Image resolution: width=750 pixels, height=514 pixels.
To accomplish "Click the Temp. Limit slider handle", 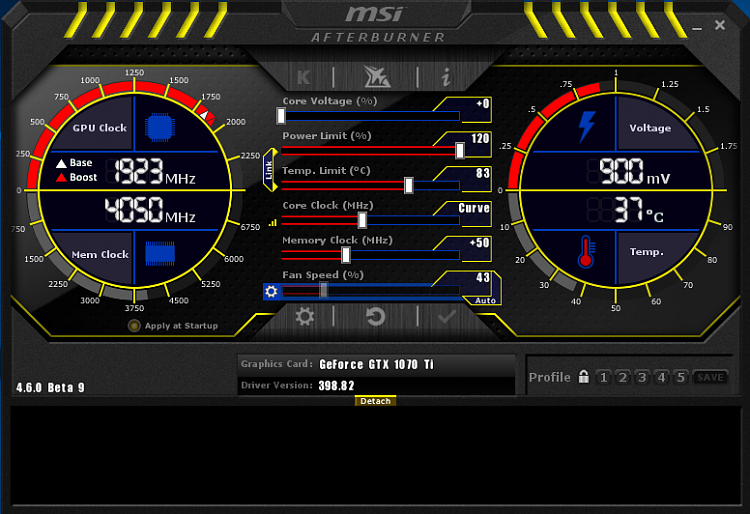I will [x=409, y=186].
